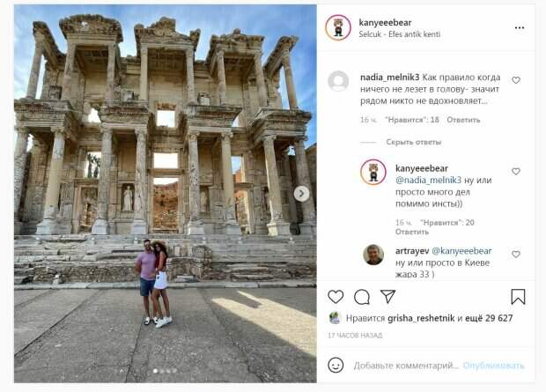Viewport: 546px width, 392px height.
Task: Select first carousel dot indicator
Action: 155,371
